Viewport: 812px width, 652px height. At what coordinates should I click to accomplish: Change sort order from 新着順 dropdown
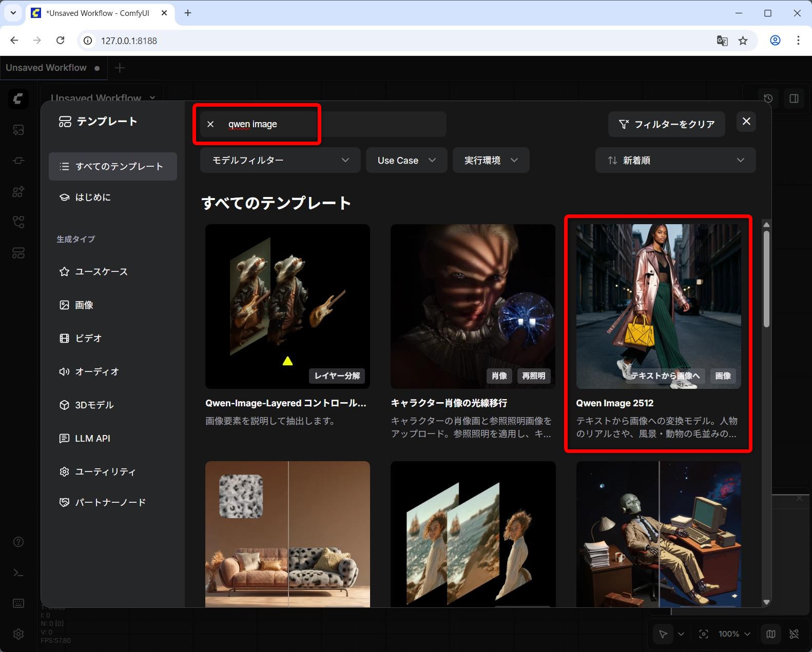coord(675,161)
